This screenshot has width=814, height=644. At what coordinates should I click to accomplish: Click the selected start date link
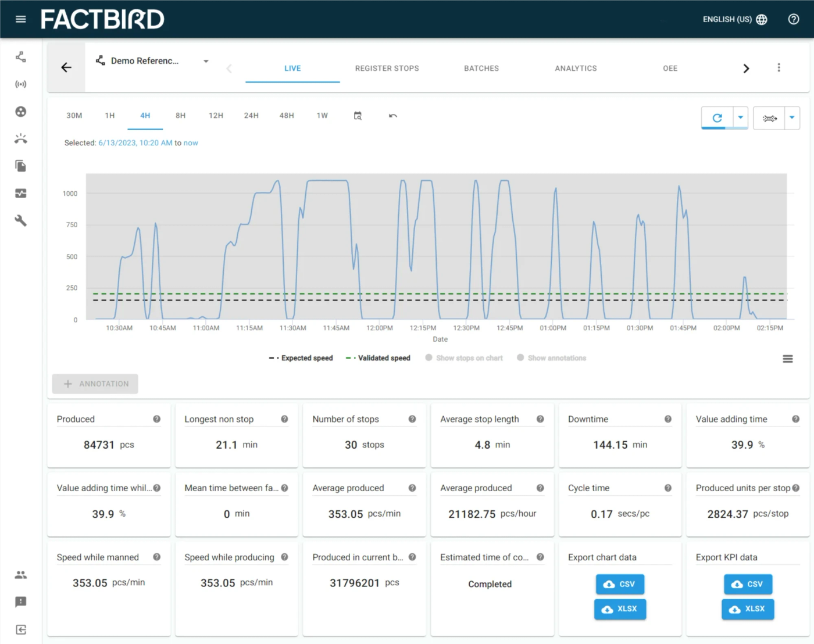135,143
